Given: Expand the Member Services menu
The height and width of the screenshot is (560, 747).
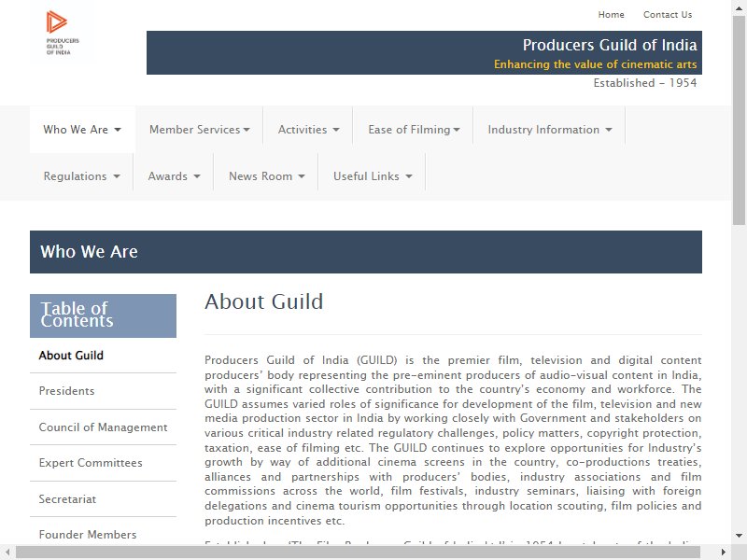Looking at the screenshot, I should [x=199, y=130].
